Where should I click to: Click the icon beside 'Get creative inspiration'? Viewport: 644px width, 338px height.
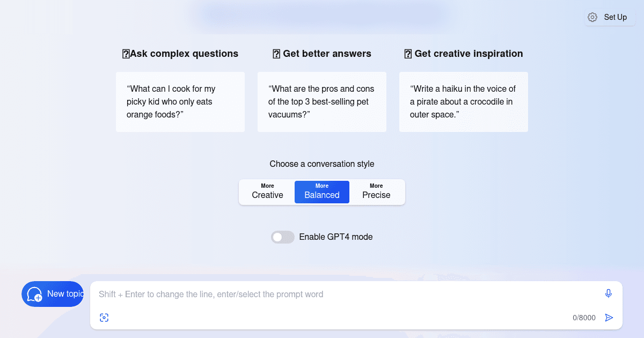408,53
